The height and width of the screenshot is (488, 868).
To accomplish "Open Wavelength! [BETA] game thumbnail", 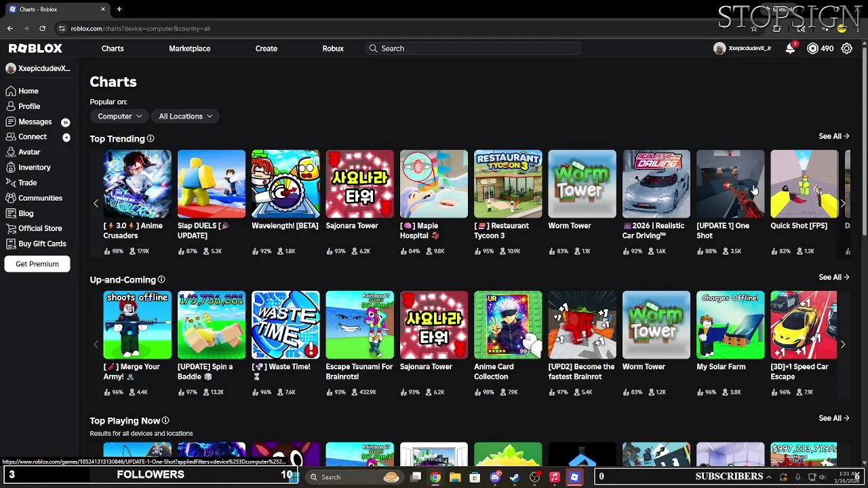I will pos(285,184).
